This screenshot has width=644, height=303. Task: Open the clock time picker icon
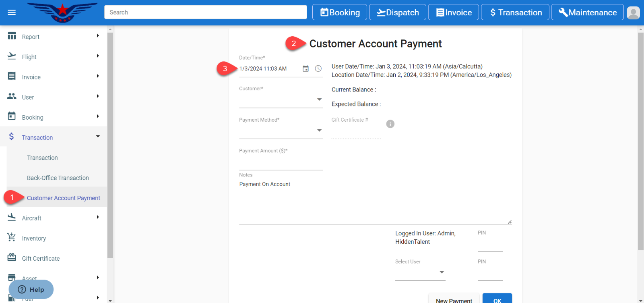click(x=318, y=69)
